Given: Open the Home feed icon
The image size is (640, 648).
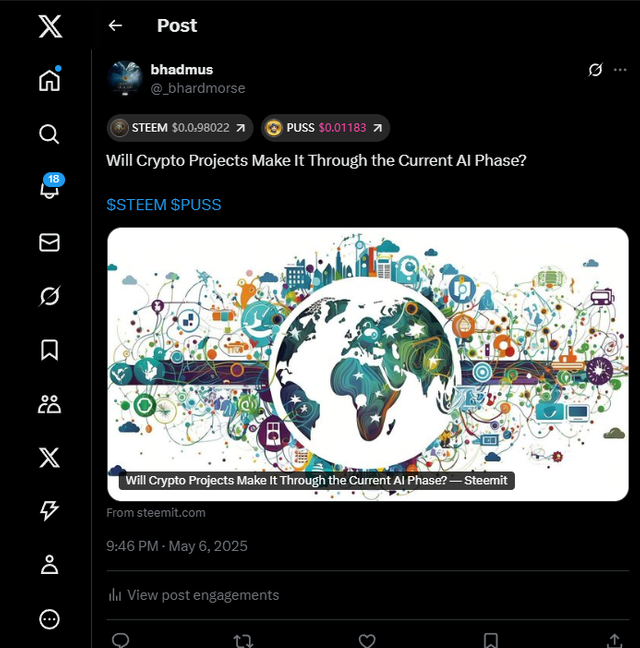Looking at the screenshot, I should click(x=50, y=79).
